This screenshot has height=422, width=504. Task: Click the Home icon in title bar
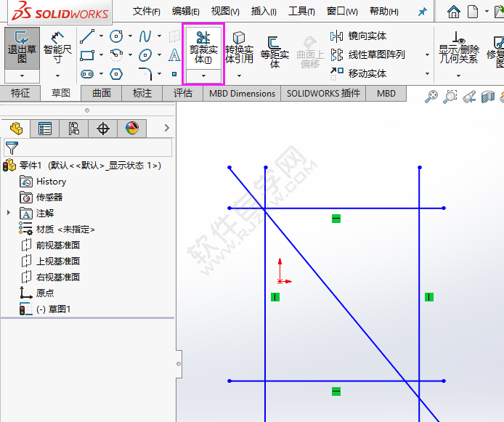pos(454,12)
